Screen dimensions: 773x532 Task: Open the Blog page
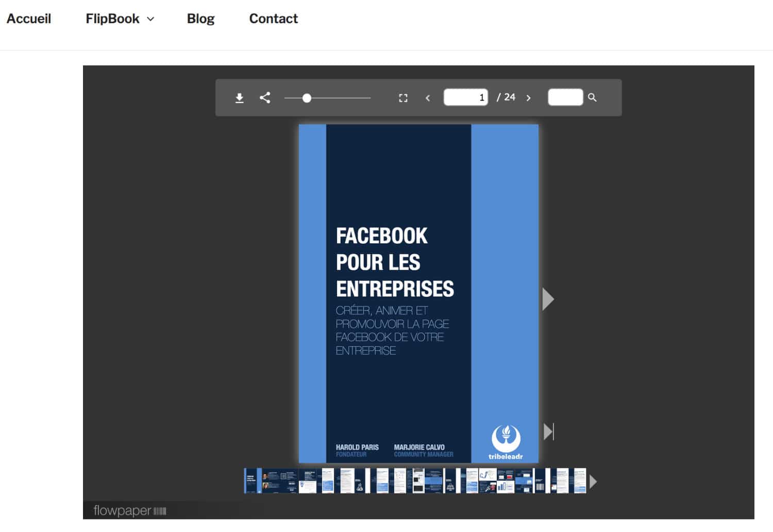point(200,19)
